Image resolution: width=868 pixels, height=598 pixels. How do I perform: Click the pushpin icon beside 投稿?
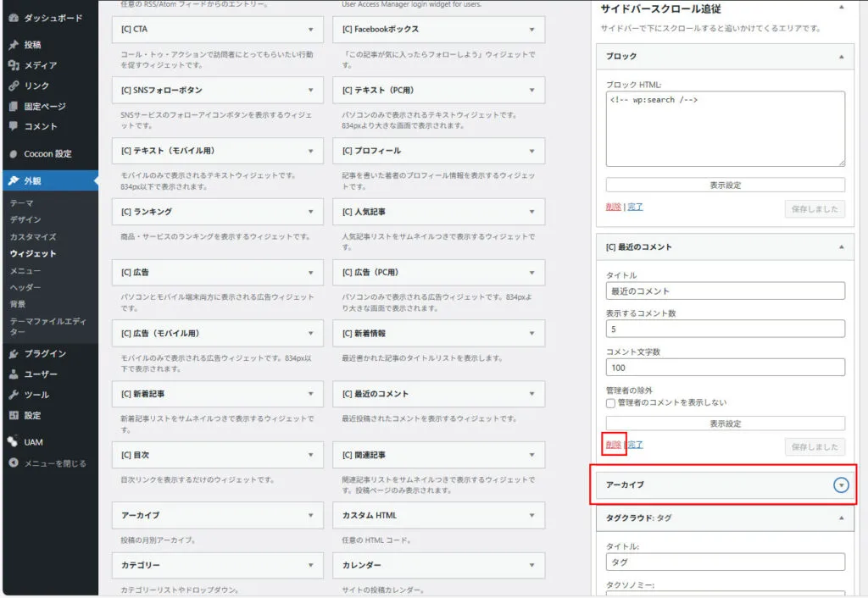pyautogui.click(x=14, y=45)
